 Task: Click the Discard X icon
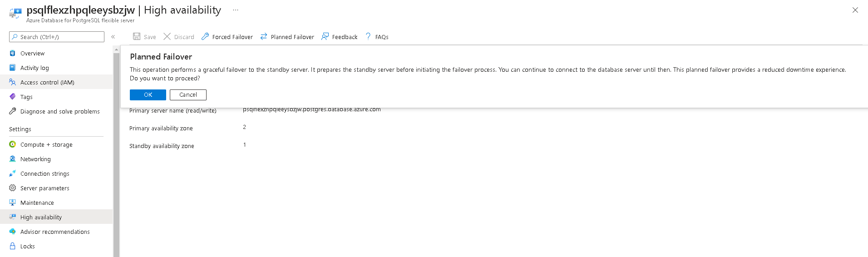point(167,36)
